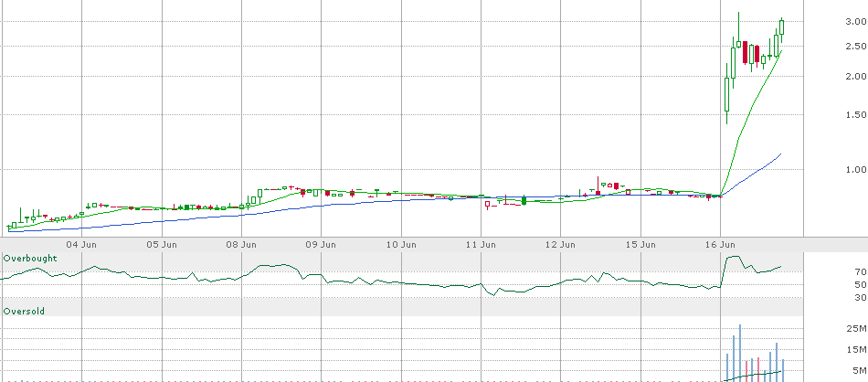This screenshot has width=868, height=382.
Task: Click the RSI 30 level label
Action: coord(861,298)
